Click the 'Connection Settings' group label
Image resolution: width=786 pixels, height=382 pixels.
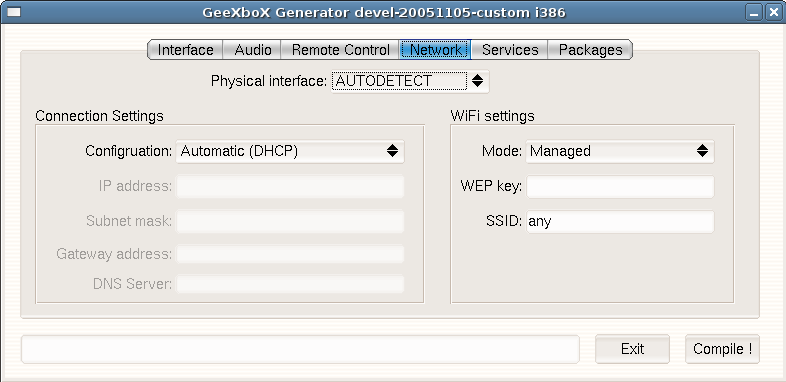(x=99, y=116)
